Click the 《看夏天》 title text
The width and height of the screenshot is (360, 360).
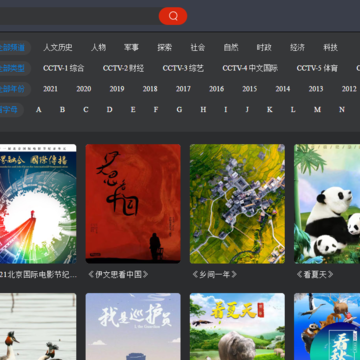(x=314, y=275)
